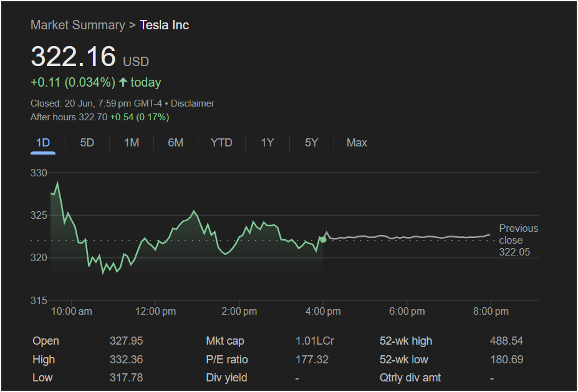The image size is (578, 392).
Task: Open the 1M chart range
Action: (132, 143)
